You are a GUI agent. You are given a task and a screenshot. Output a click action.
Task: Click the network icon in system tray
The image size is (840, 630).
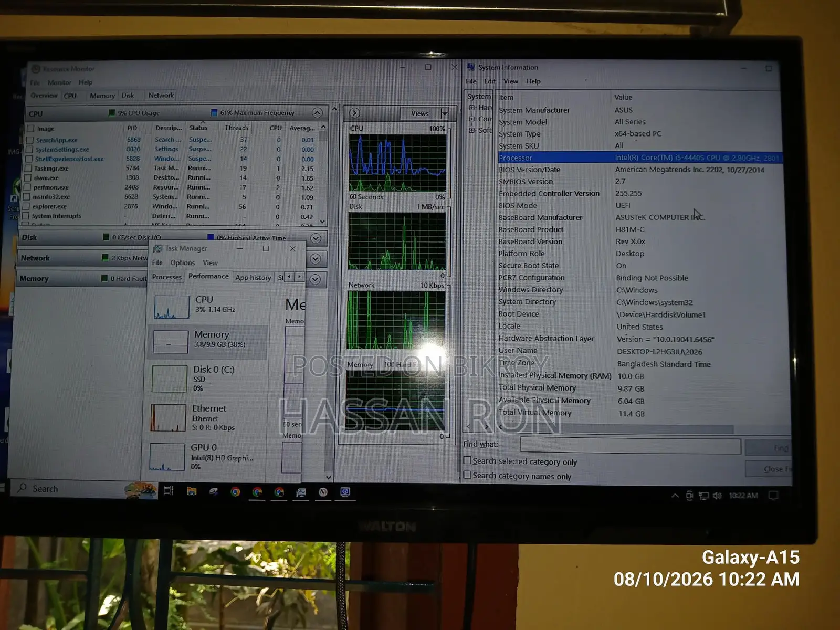coord(703,496)
